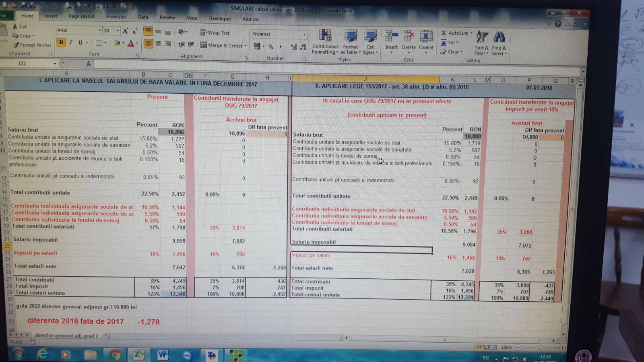Toggle Wrap Text for selected cell
Screen dimensions: 644x362
click(215, 33)
